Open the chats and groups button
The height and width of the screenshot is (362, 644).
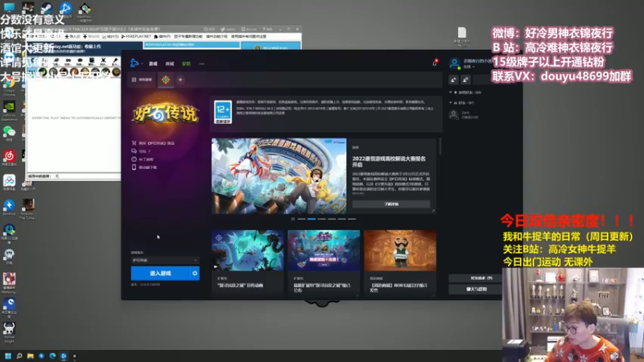tap(477, 290)
